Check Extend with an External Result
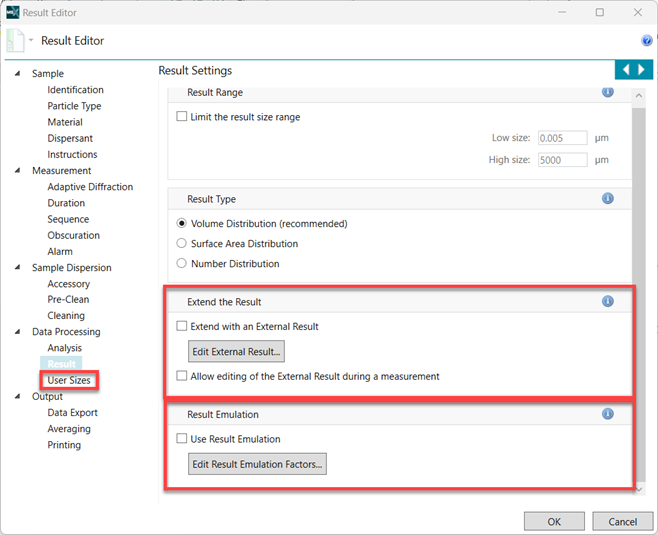 pyautogui.click(x=181, y=326)
